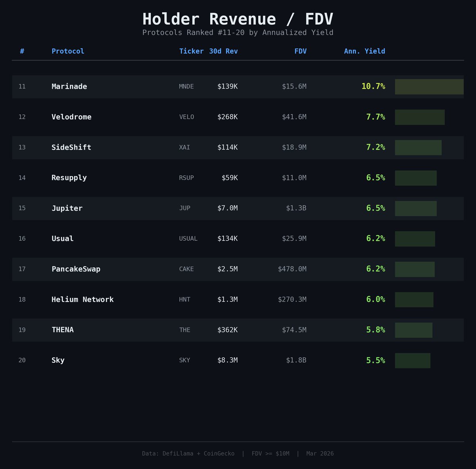Click the VELO ticker
The width and height of the screenshot is (476, 469).
[x=186, y=117]
